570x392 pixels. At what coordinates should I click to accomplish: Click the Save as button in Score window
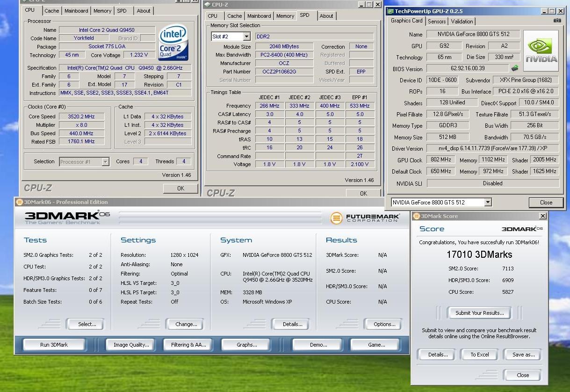coord(523,355)
